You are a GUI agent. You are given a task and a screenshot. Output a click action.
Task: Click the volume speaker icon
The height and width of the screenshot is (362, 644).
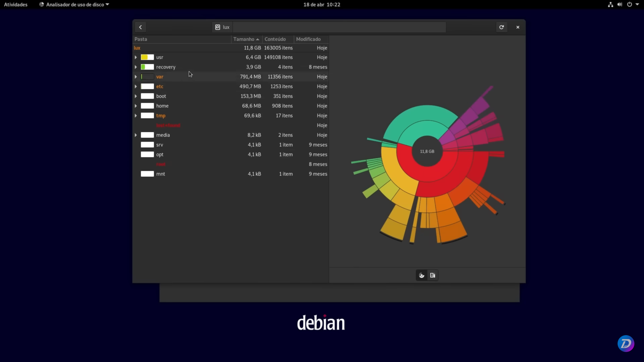click(620, 4)
